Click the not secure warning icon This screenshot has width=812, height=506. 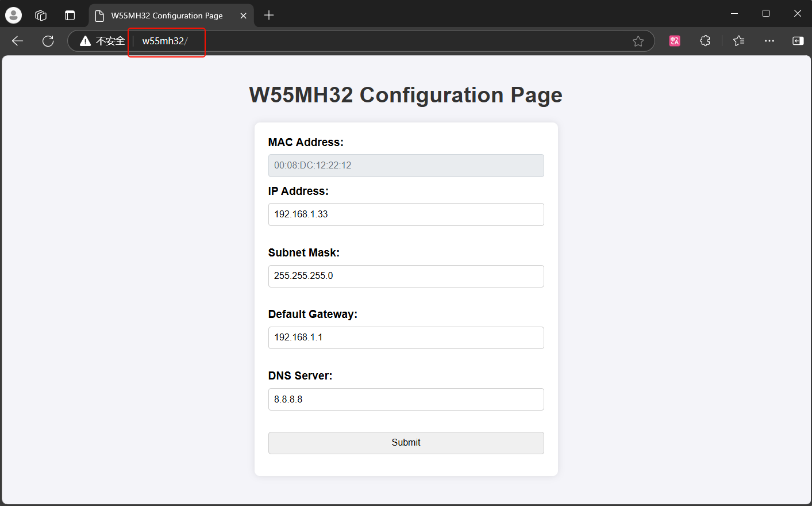pyautogui.click(x=86, y=41)
